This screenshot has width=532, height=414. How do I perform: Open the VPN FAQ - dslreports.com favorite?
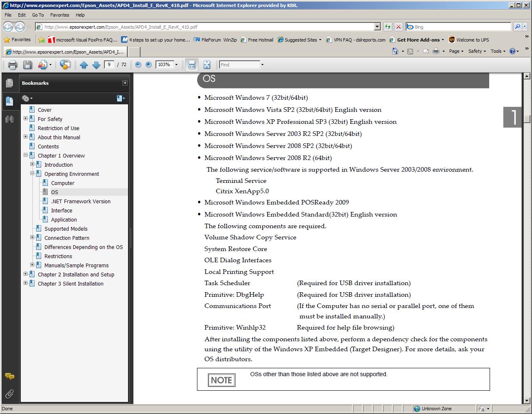(x=356, y=40)
